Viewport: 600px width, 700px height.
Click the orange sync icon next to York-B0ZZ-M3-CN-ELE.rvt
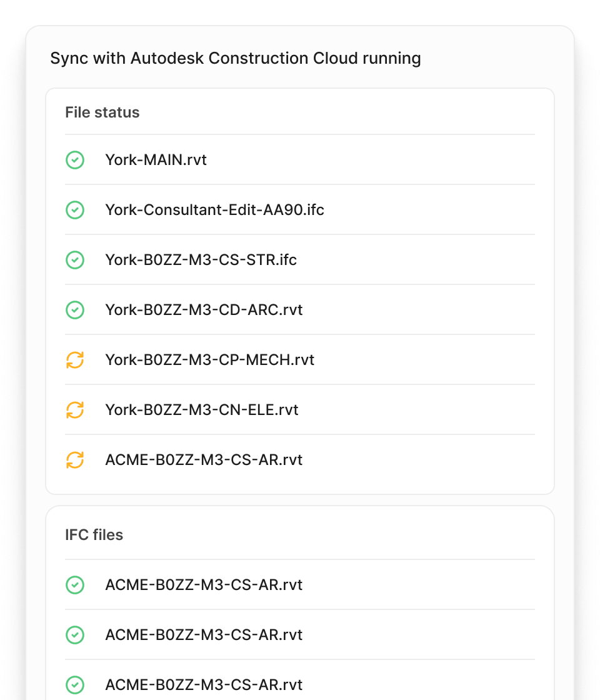75,410
